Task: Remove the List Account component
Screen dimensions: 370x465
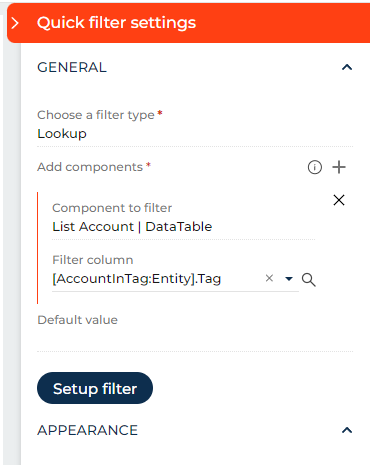Action: pos(339,200)
